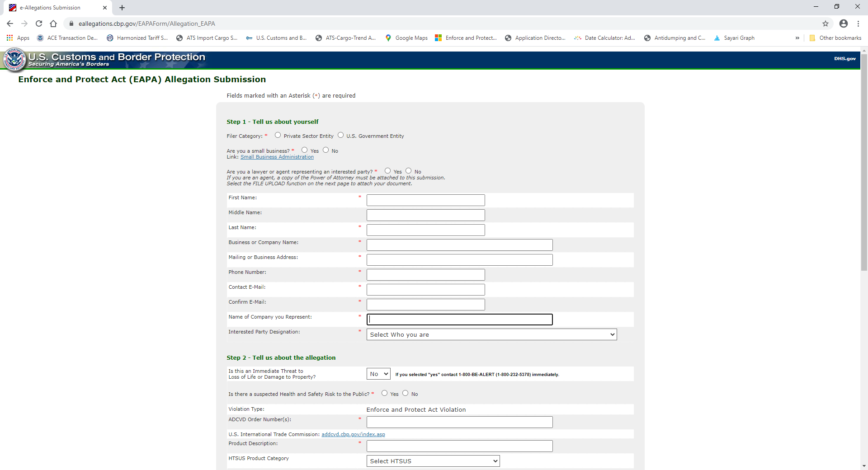The height and width of the screenshot is (470, 868).
Task: Click into the First Name field
Action: [x=425, y=200]
